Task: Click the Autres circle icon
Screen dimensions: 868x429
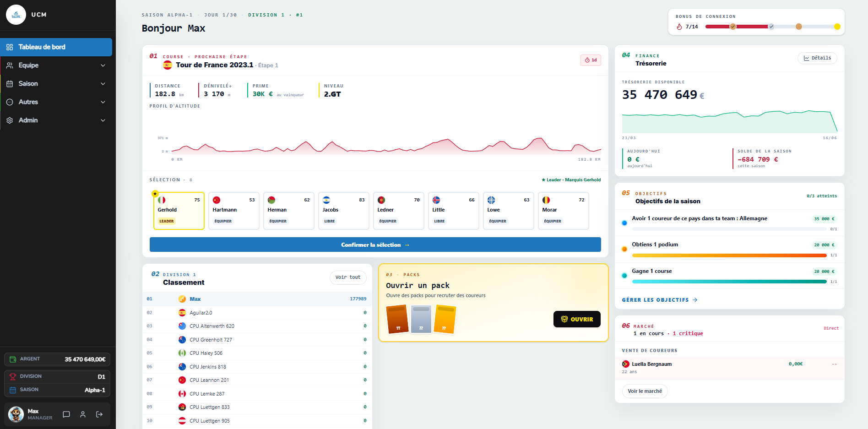Action: click(x=10, y=102)
